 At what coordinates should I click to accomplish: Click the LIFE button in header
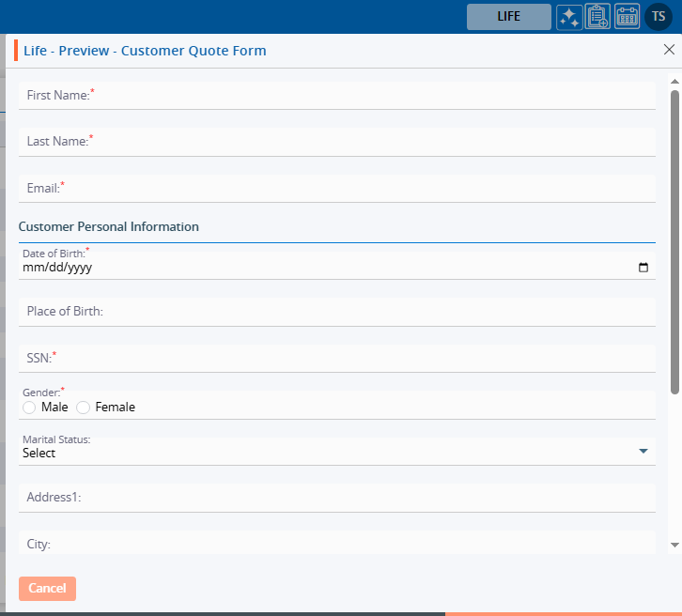coord(508,17)
